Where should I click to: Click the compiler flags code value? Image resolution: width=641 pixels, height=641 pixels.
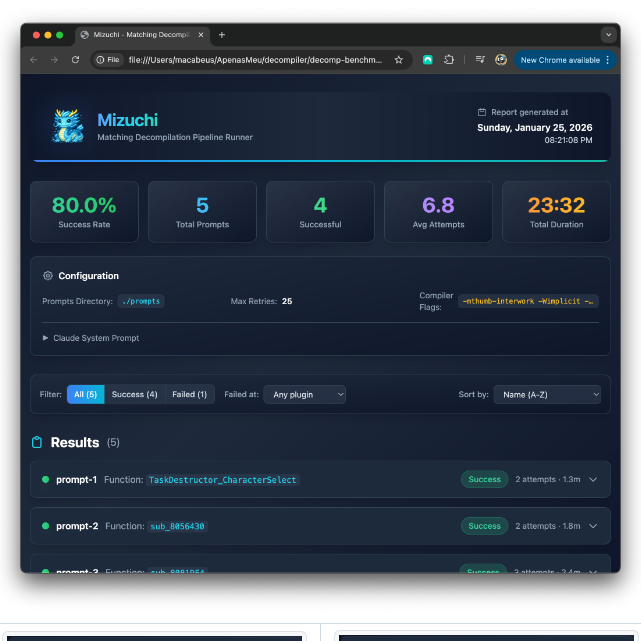528,301
